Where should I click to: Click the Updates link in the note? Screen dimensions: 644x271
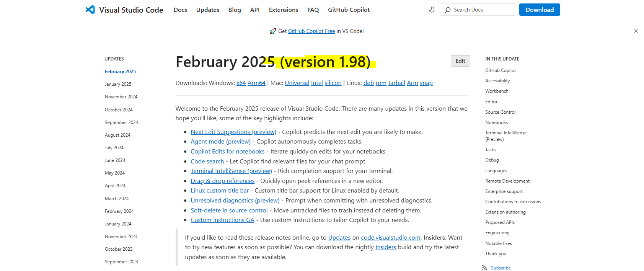tap(339, 238)
